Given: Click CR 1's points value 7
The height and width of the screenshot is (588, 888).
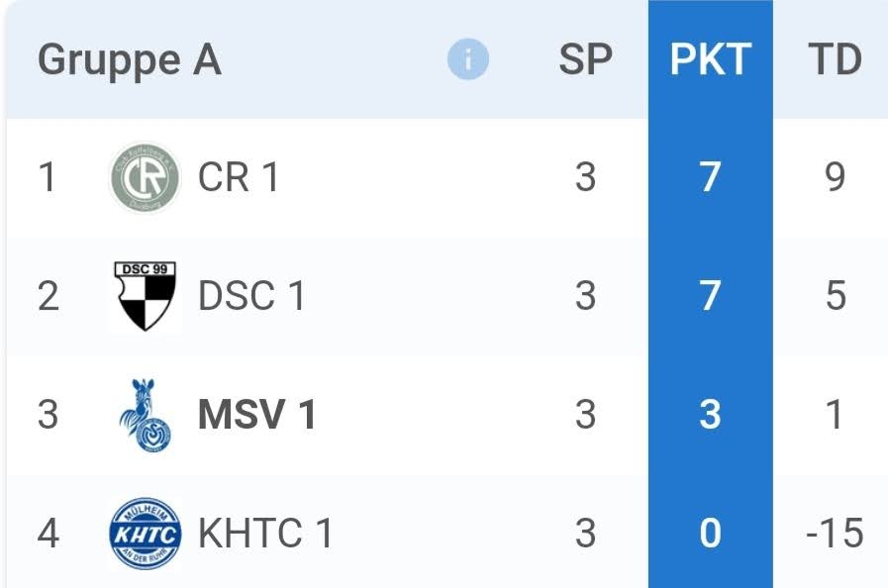Looking at the screenshot, I should click(710, 178).
